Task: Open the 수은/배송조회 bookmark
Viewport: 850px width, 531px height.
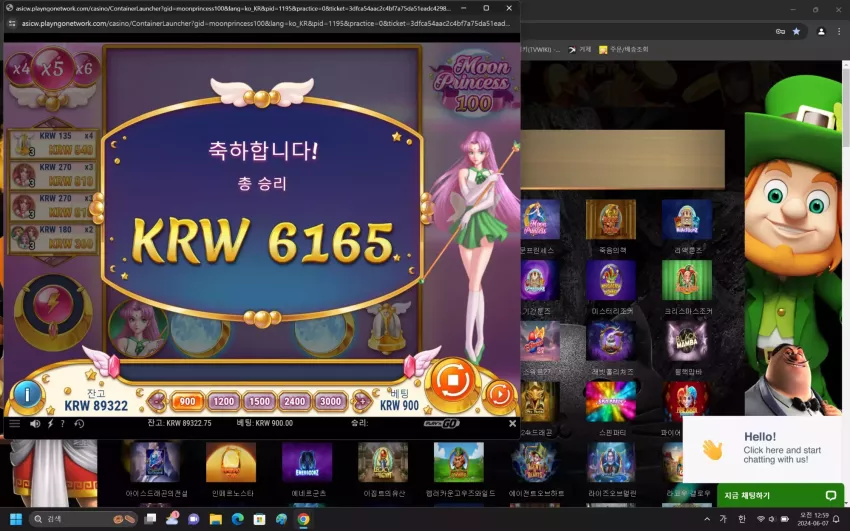Action: coord(623,49)
